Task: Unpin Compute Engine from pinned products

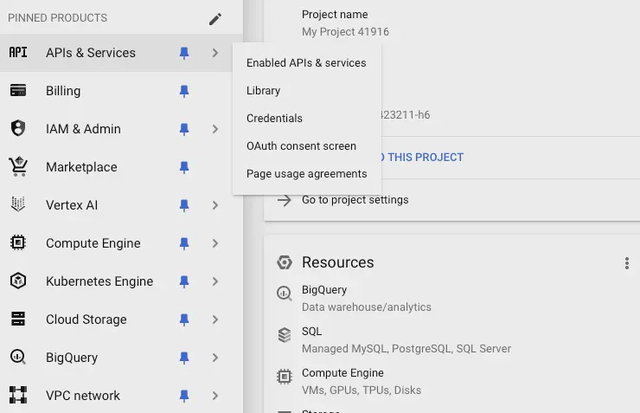Action: pos(184,244)
